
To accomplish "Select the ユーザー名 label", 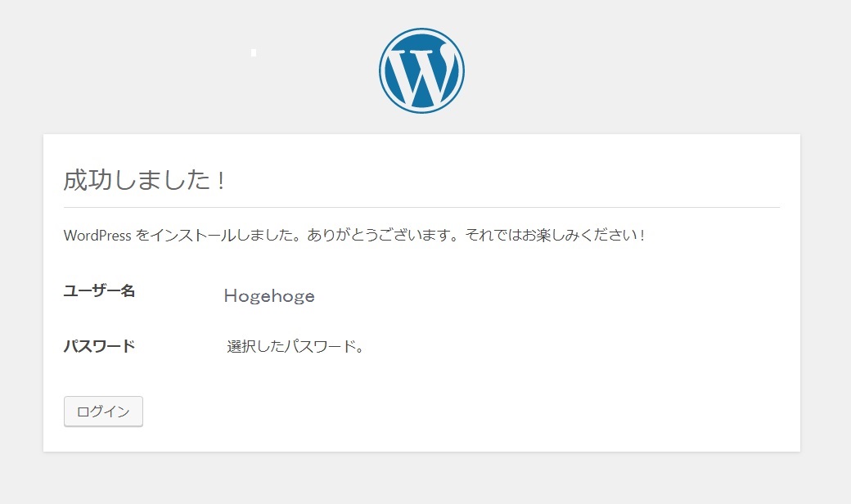I will (x=99, y=291).
